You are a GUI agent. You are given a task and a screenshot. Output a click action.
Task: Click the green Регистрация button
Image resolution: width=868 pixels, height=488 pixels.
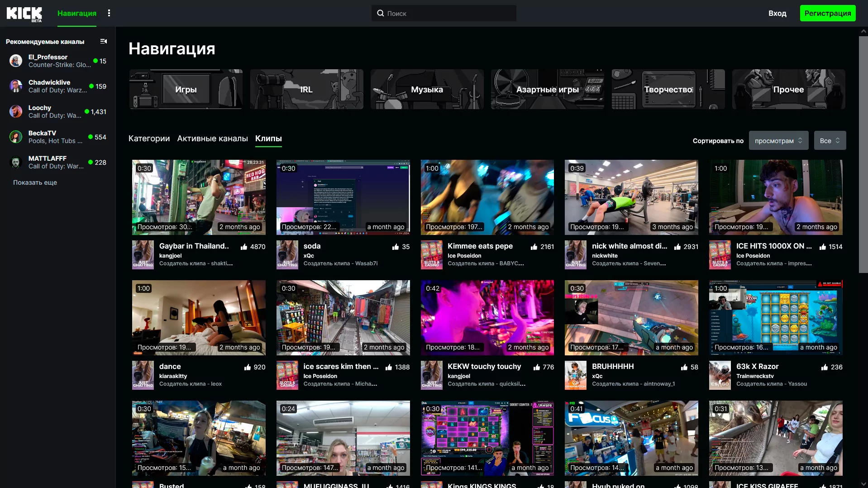coord(828,13)
